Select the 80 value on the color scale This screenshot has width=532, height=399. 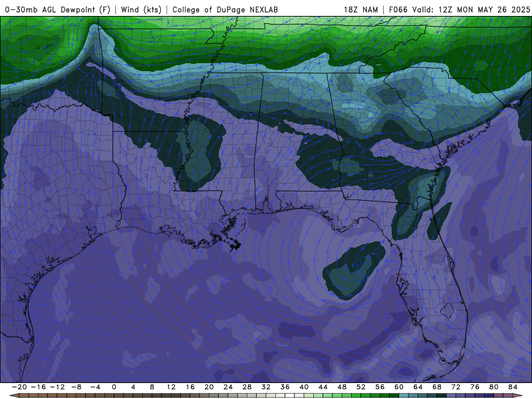click(x=494, y=387)
